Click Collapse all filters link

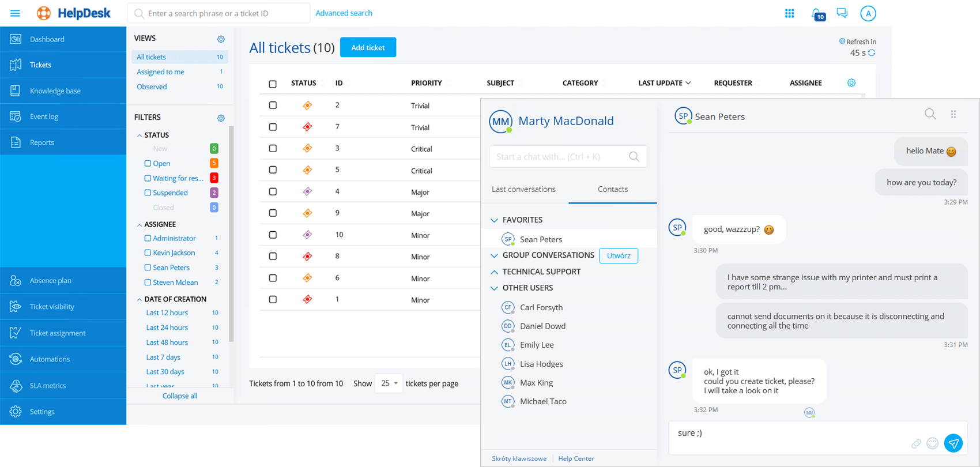pyautogui.click(x=180, y=396)
